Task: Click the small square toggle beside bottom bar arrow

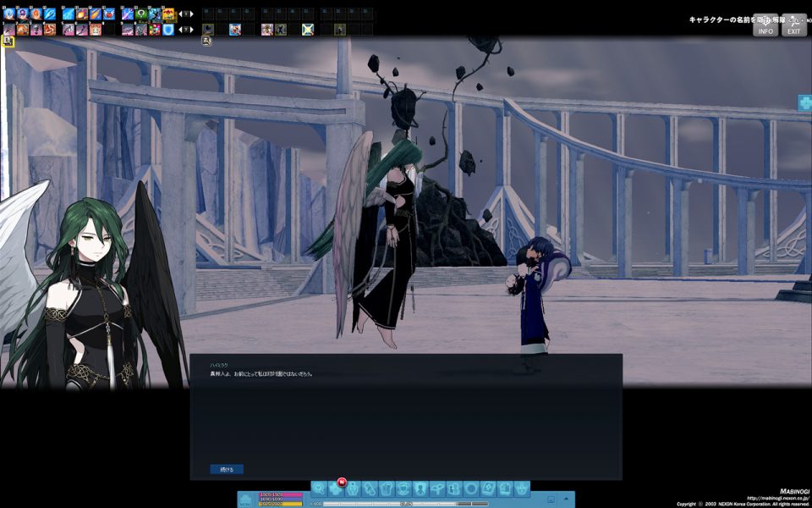Action: pyautogui.click(x=551, y=500)
